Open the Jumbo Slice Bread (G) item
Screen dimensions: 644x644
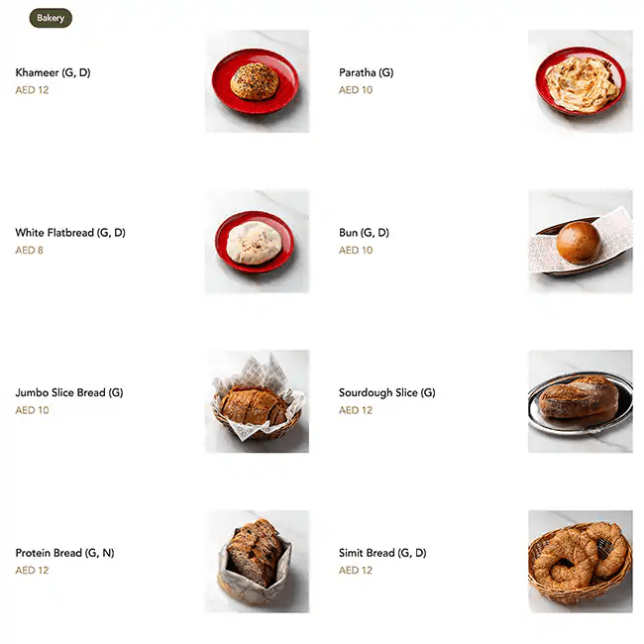(69, 393)
